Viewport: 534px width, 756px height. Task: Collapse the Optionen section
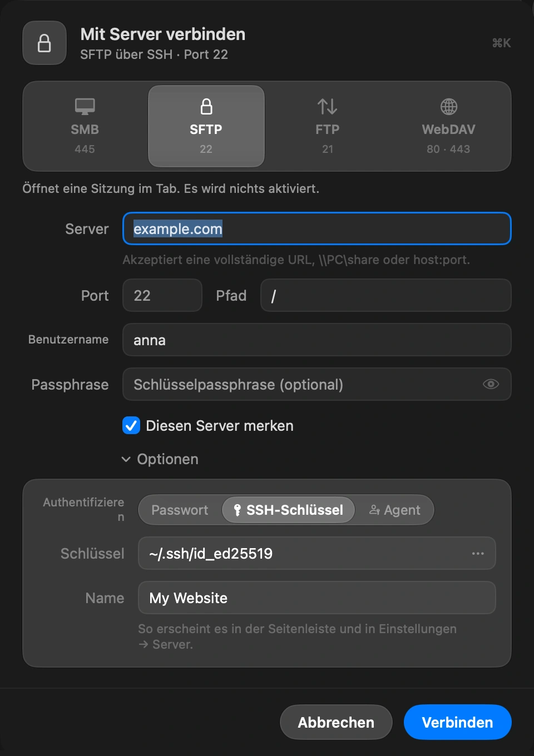[160, 459]
